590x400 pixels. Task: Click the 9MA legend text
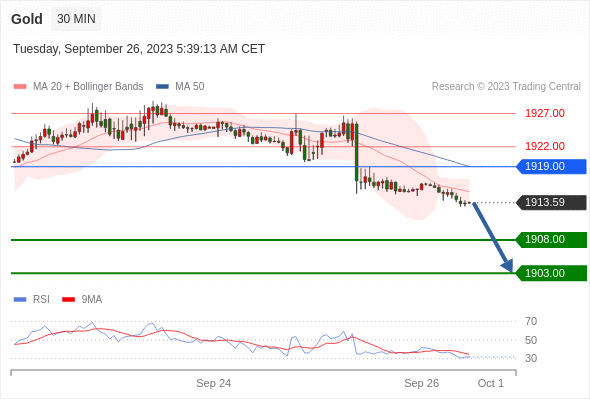click(92, 300)
